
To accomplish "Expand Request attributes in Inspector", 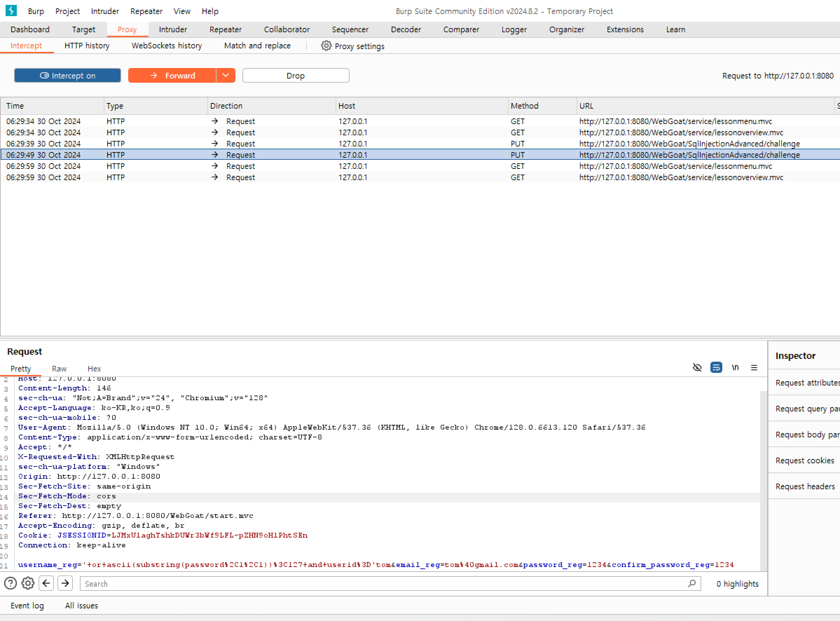I will click(804, 382).
